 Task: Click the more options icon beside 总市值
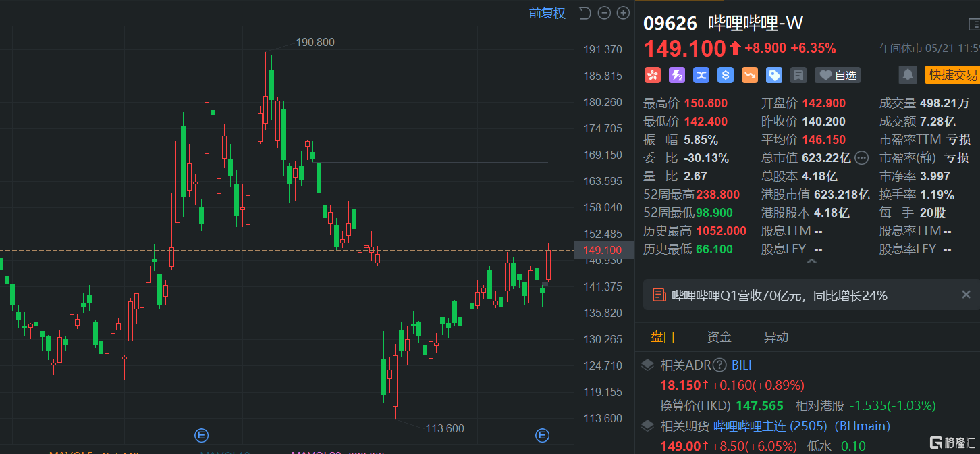click(861, 158)
